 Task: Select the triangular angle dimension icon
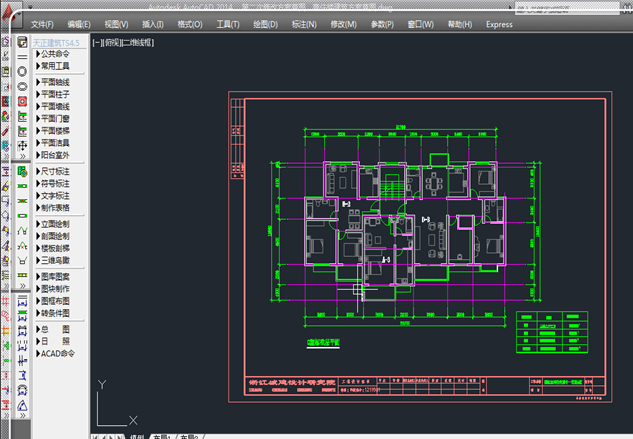[22, 405]
